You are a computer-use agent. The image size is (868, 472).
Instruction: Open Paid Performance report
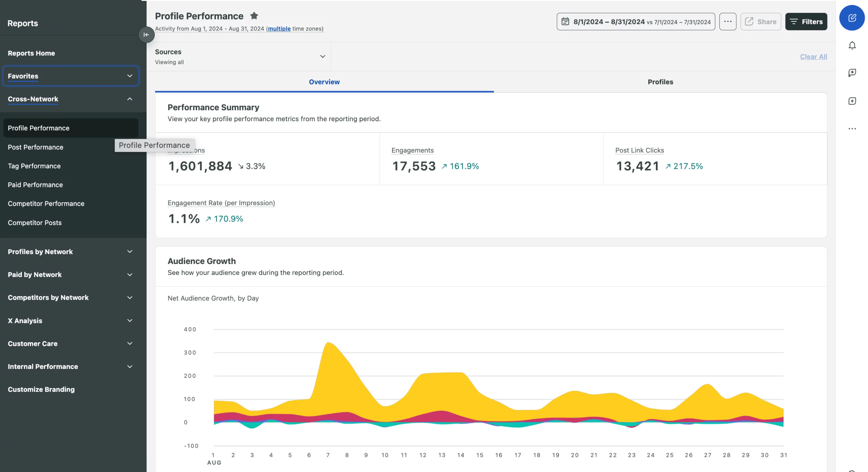35,185
